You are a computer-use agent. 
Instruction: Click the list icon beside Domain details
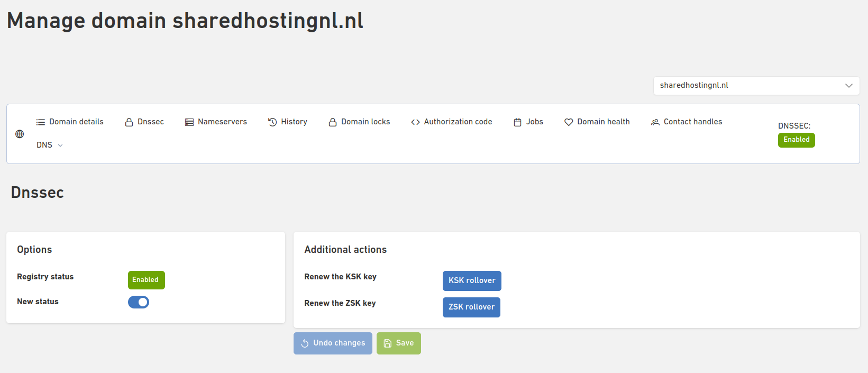coord(41,122)
